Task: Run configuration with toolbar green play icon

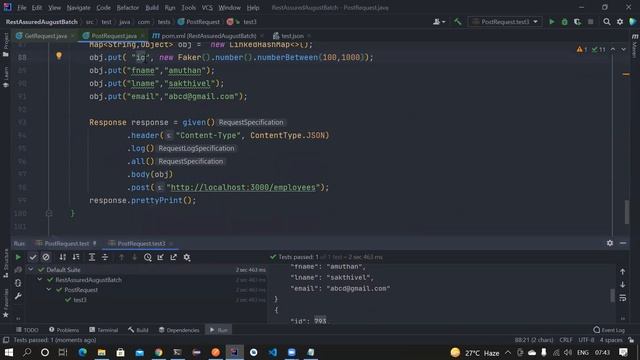Action: [552, 22]
